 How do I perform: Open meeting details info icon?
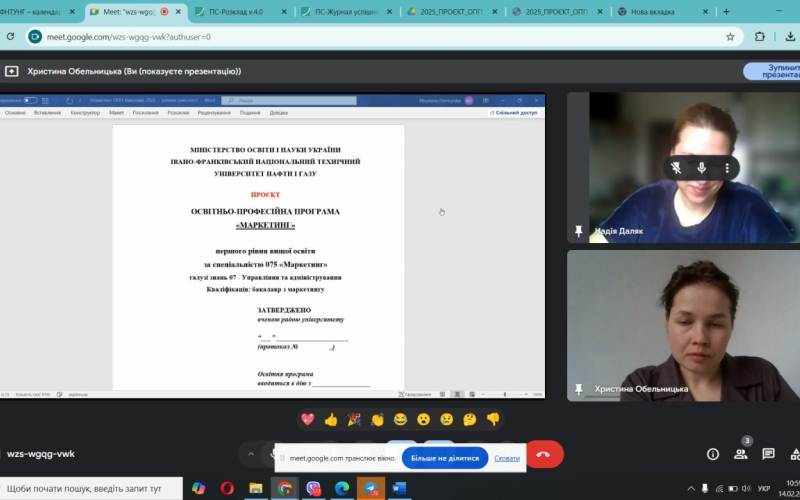713,454
